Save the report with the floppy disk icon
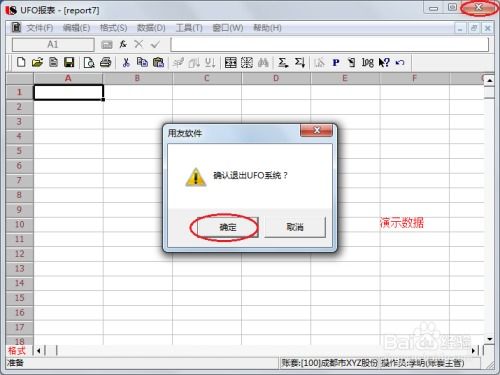Image resolution: width=500 pixels, height=375 pixels. pos(69,62)
